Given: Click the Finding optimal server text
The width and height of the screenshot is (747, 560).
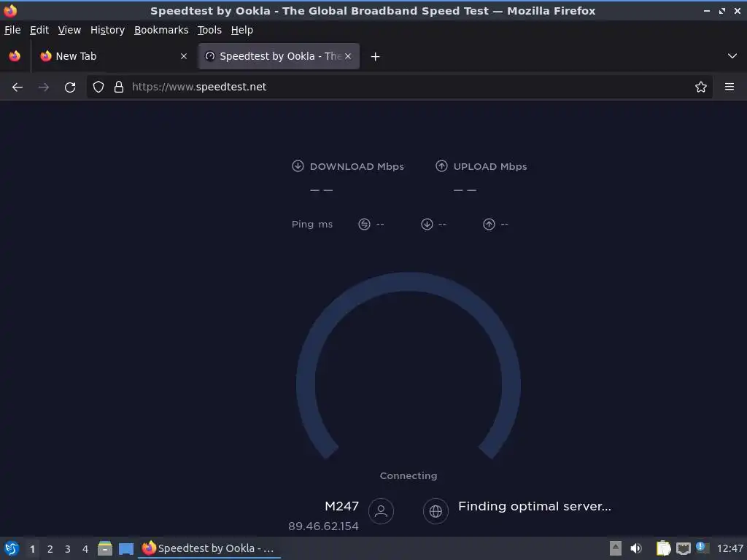Looking at the screenshot, I should point(535,506).
